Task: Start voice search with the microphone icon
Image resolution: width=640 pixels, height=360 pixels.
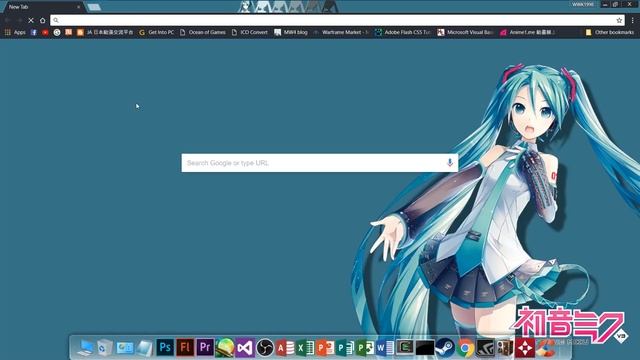Action: coord(449,162)
